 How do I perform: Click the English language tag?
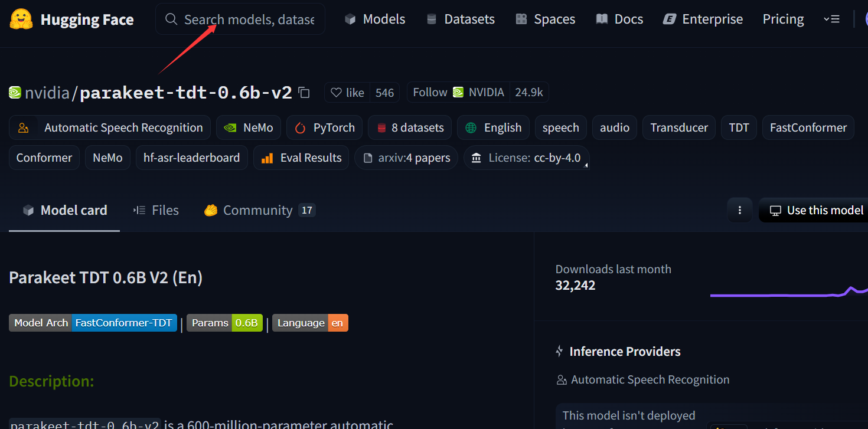click(493, 127)
